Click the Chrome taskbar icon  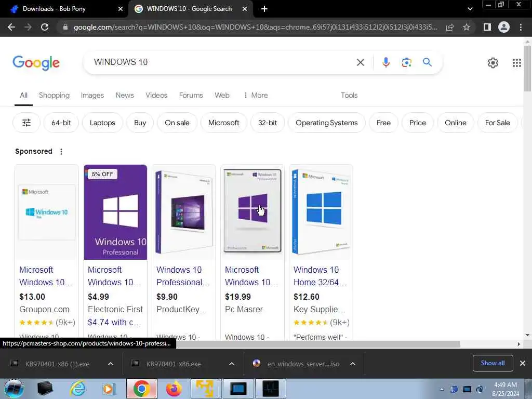(x=141, y=389)
